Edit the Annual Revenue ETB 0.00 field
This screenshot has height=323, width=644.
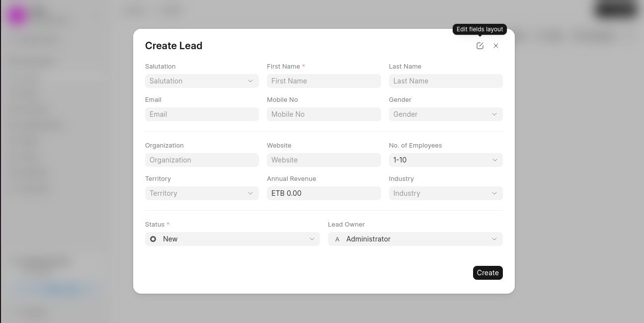click(x=323, y=193)
